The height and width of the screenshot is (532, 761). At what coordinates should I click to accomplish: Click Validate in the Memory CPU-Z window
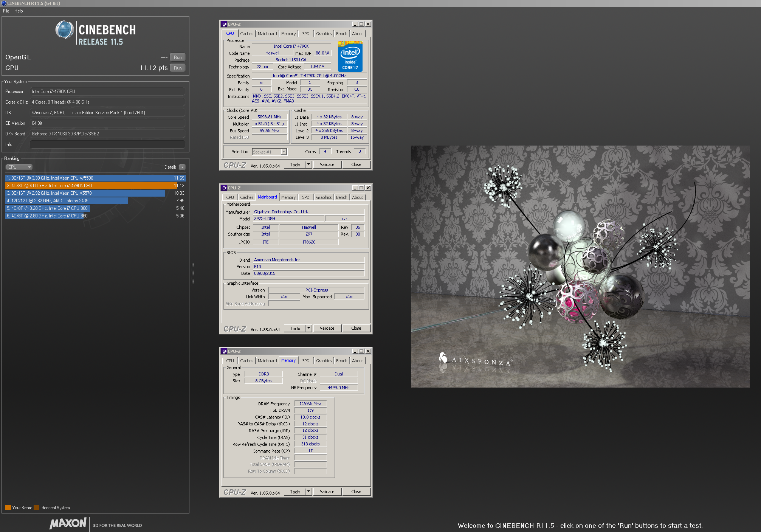pyautogui.click(x=327, y=492)
